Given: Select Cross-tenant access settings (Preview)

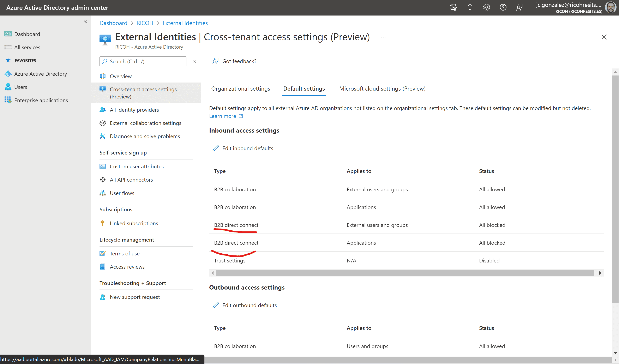Looking at the screenshot, I should tap(146, 93).
